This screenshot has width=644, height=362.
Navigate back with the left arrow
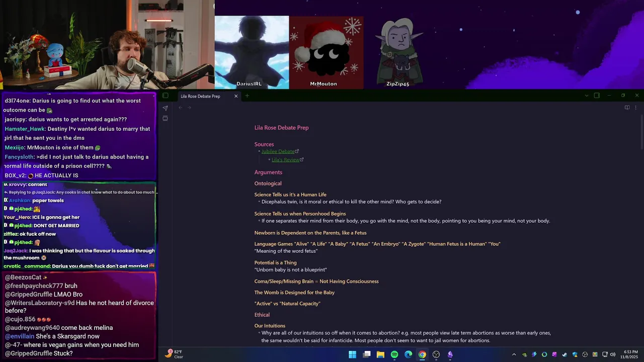click(181, 107)
